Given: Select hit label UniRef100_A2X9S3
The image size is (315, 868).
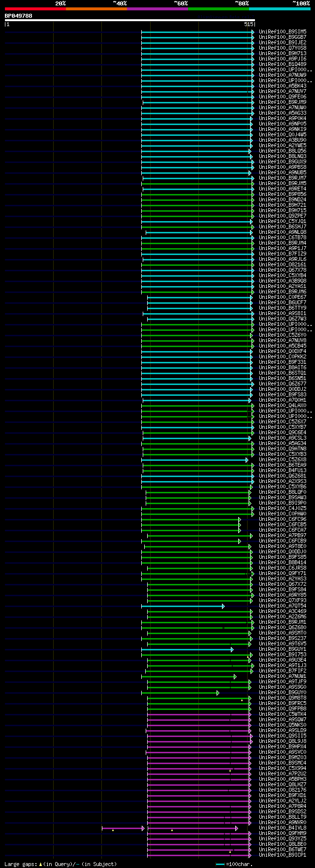Looking at the screenshot, I should point(283,481).
